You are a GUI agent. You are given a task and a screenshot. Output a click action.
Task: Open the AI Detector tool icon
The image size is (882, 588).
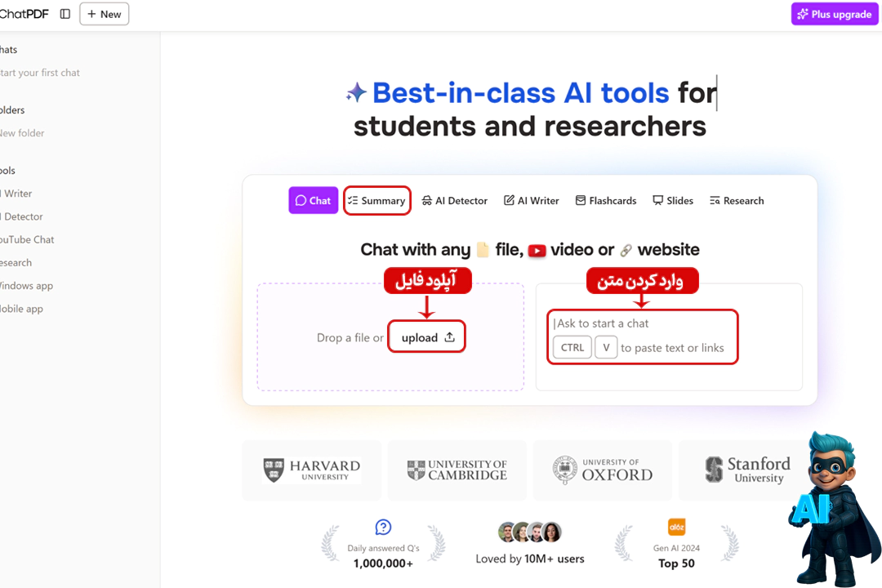click(428, 200)
